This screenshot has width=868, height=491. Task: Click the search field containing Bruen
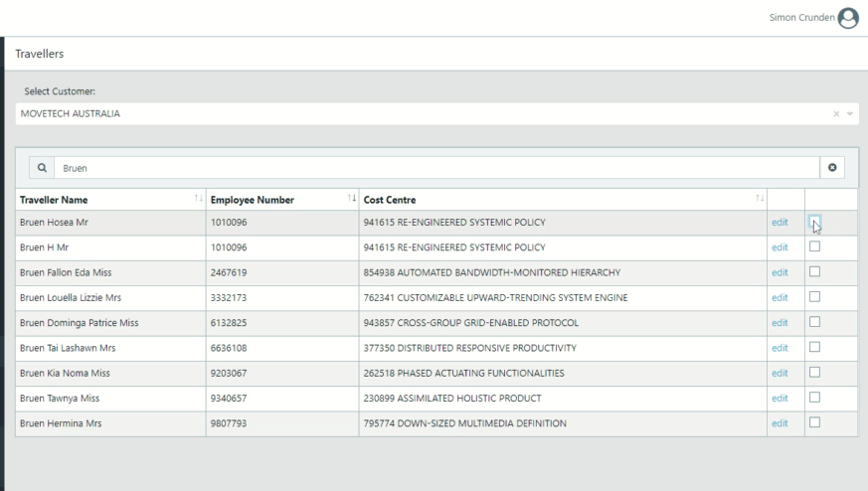435,168
